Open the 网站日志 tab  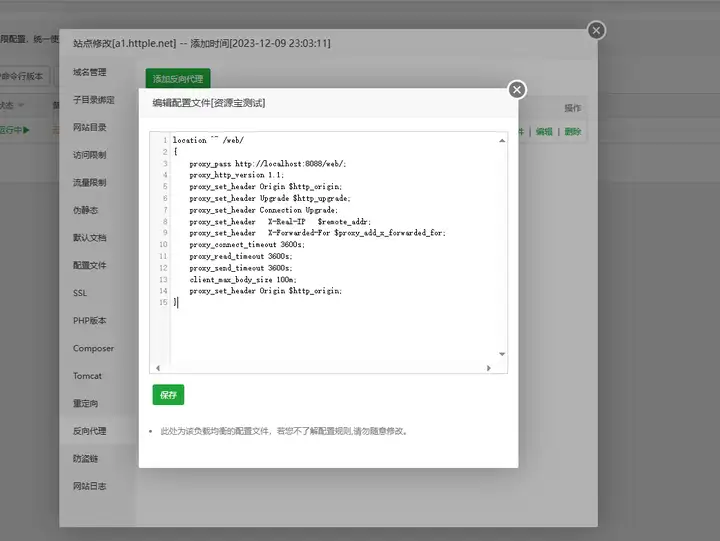tap(90, 486)
